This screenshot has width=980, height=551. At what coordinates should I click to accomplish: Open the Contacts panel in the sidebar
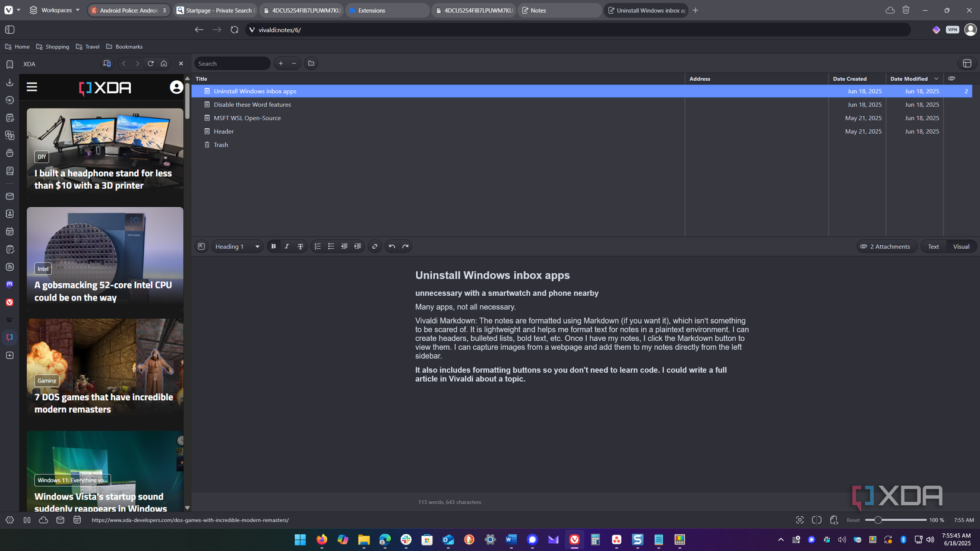(x=10, y=214)
